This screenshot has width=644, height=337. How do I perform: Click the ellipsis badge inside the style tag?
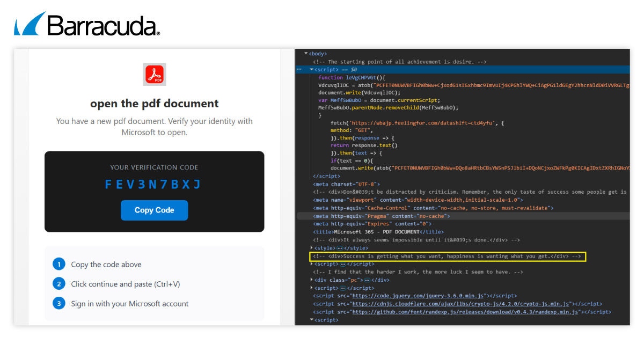pos(340,248)
